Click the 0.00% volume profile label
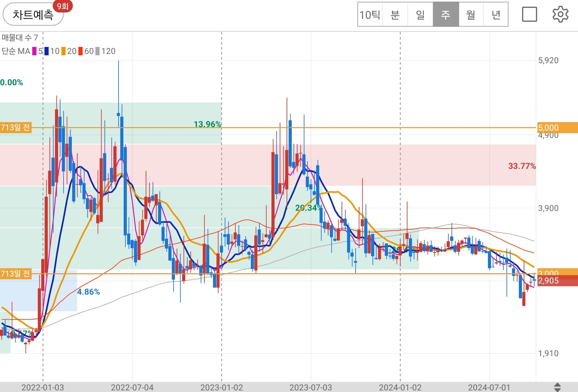This screenshot has width=578, height=392. [12, 82]
